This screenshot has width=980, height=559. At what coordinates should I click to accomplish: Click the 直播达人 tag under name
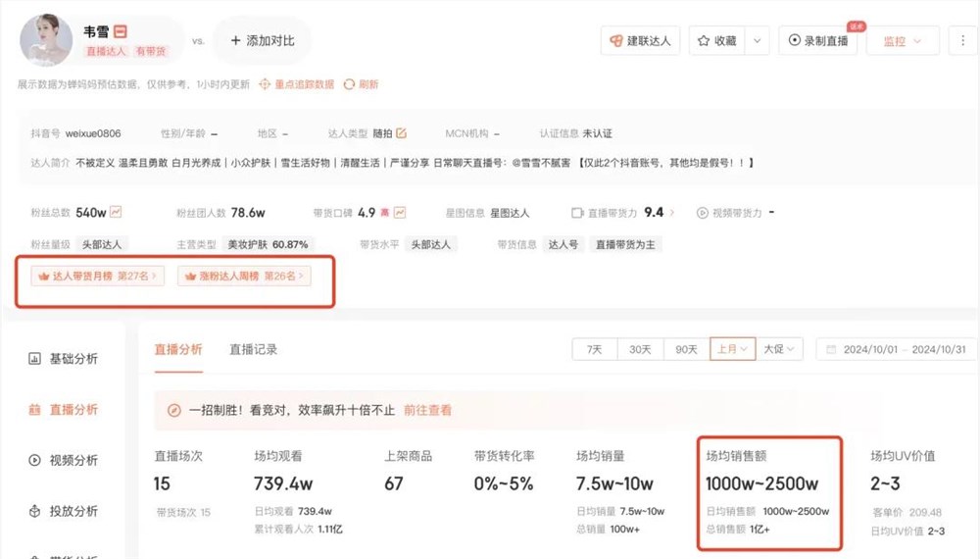[106, 51]
